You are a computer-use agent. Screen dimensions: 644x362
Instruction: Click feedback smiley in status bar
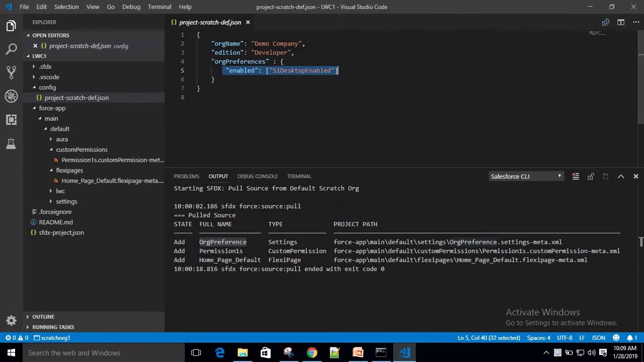(616, 338)
